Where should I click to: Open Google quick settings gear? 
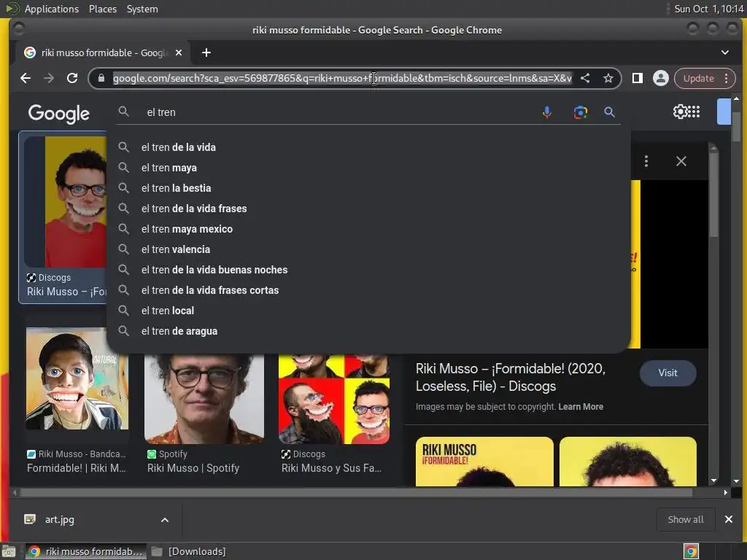(x=680, y=112)
